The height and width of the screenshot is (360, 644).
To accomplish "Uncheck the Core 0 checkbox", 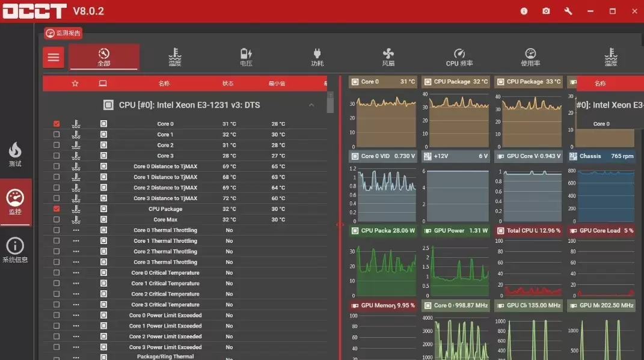I will point(57,124).
